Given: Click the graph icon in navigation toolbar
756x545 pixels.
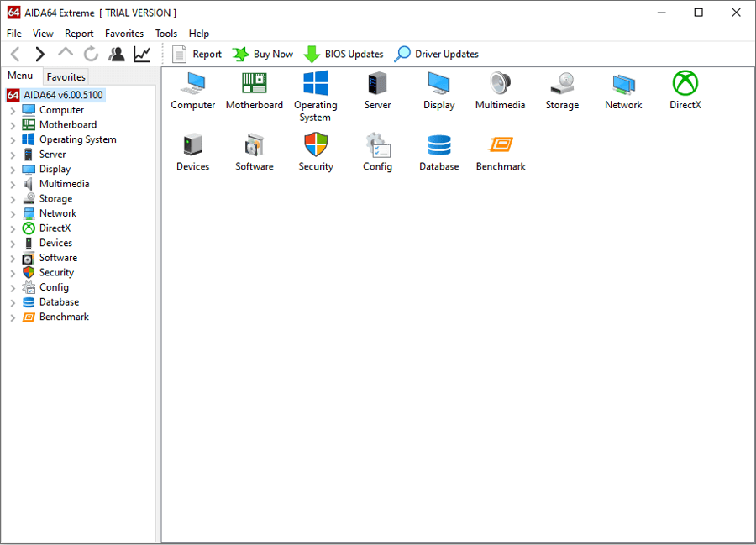Looking at the screenshot, I should 142,55.
